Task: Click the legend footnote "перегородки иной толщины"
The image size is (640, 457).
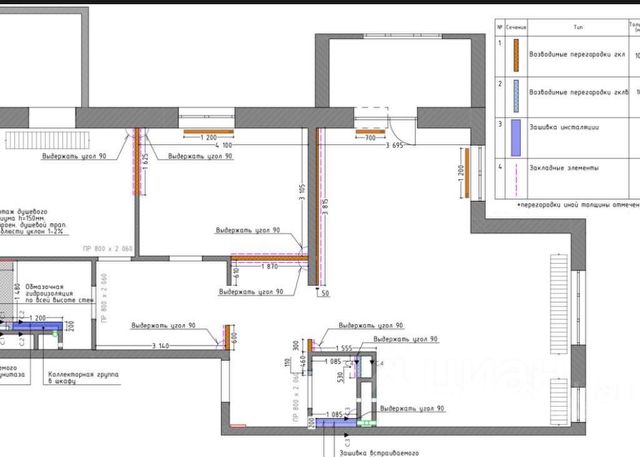Action: 565,205
